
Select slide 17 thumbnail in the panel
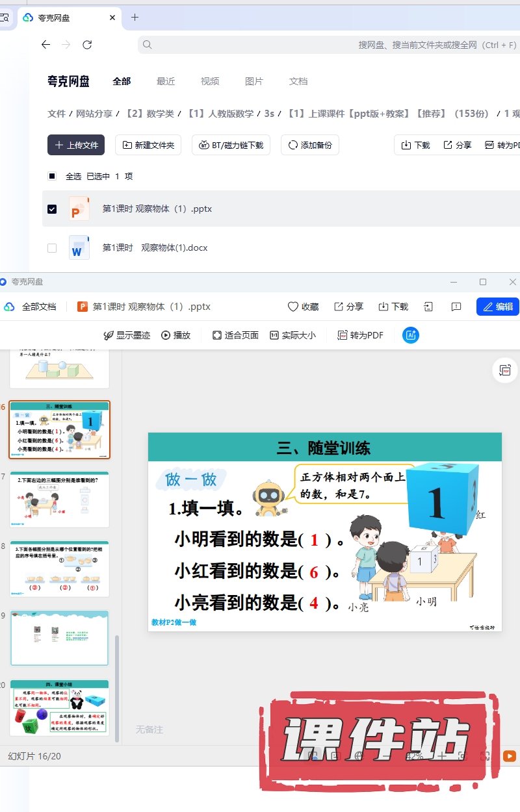pos(60,500)
